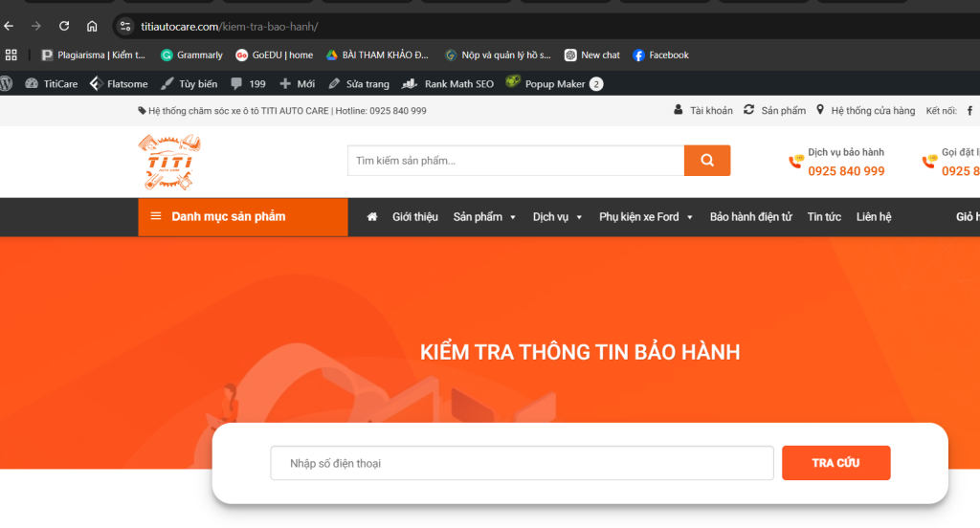Image resolution: width=980 pixels, height=528 pixels.
Task: Click the TiTi Auto Care logo
Action: pyautogui.click(x=169, y=162)
